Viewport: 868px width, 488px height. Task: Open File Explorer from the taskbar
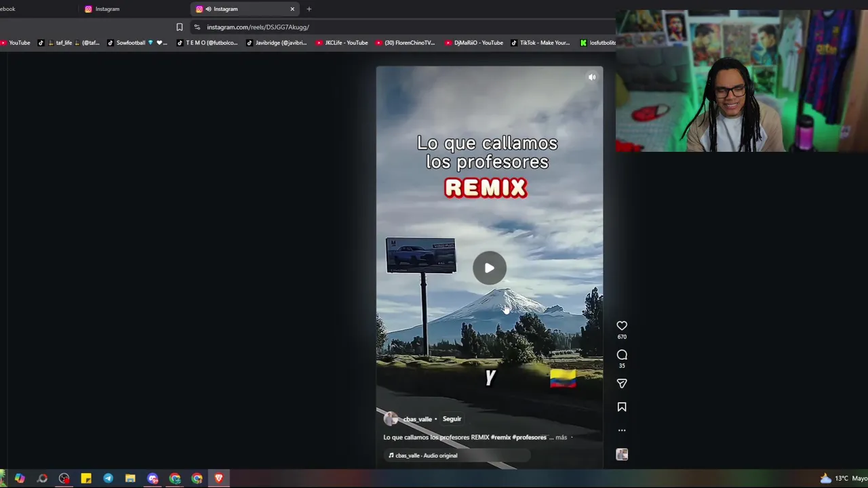click(x=130, y=479)
